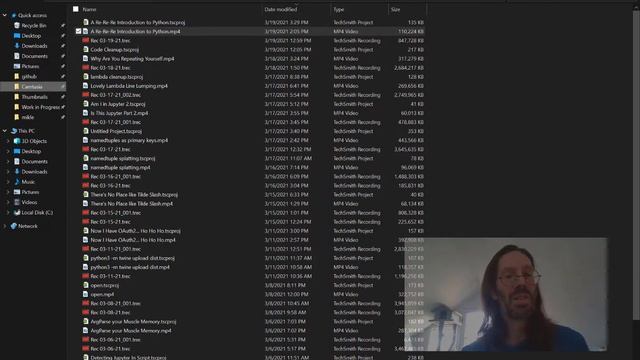Click the Recycle Bin icon in Quick access
The image size is (640, 360).
pos(17,25)
